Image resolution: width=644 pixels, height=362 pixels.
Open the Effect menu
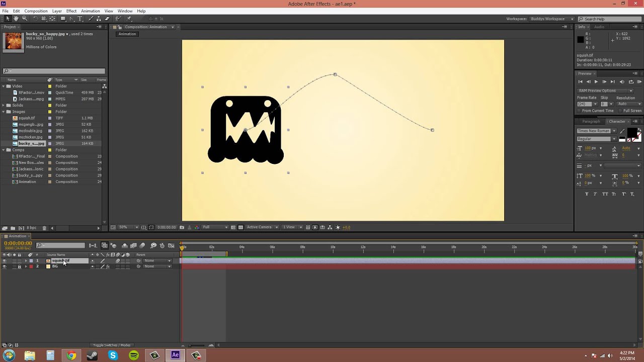(x=71, y=11)
